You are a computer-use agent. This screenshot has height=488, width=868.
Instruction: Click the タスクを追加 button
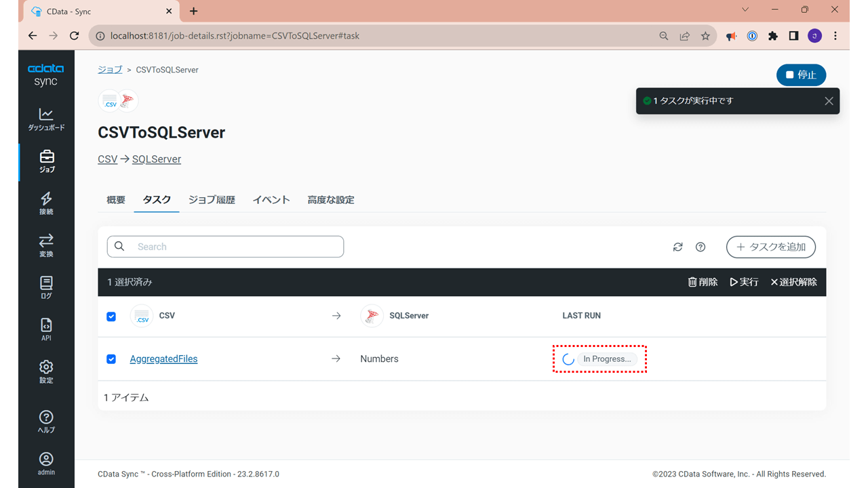point(771,247)
